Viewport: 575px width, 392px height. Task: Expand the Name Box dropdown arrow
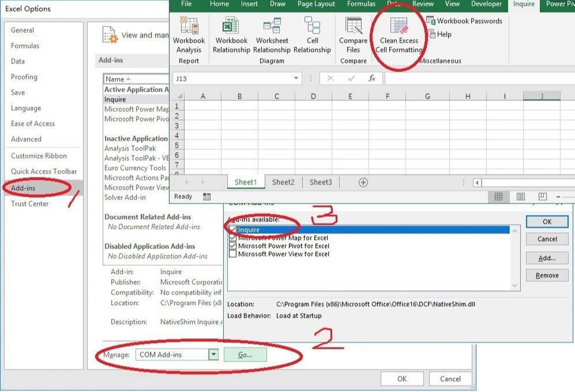point(296,78)
